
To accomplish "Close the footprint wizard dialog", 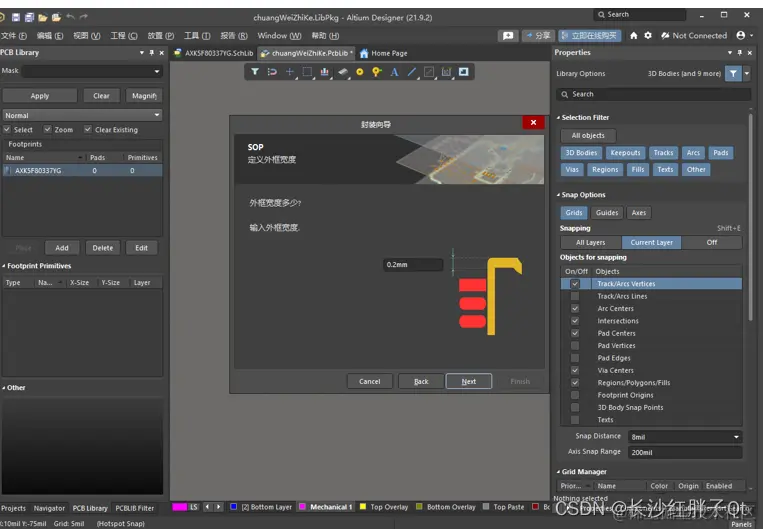I will point(533,123).
